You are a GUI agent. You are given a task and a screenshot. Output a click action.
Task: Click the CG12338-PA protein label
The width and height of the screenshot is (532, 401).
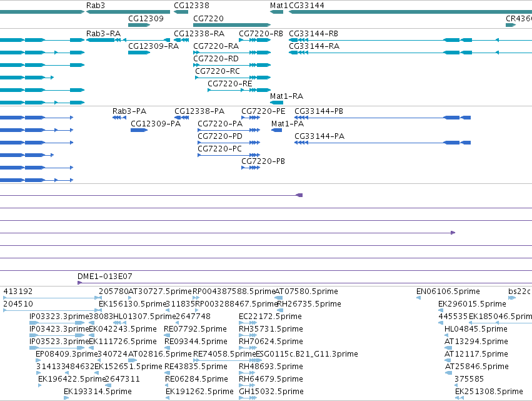click(x=199, y=111)
